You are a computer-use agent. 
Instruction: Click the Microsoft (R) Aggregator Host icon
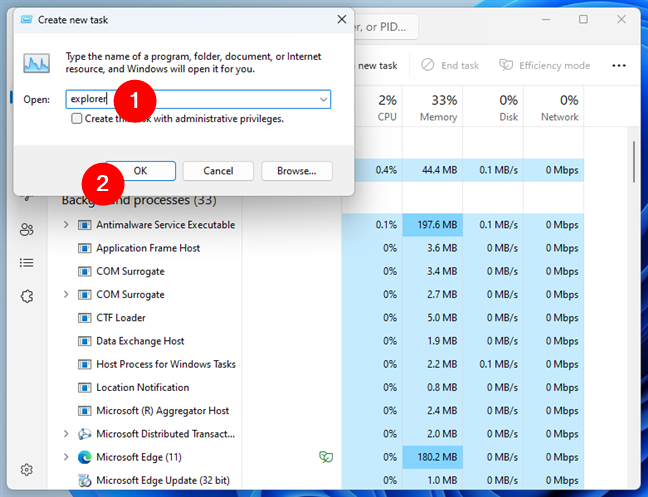coord(85,411)
